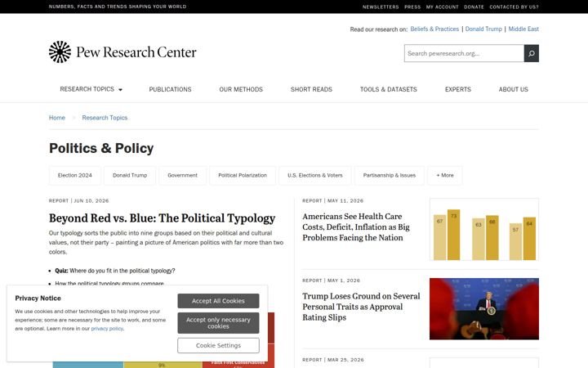Image resolution: width=588 pixels, height=368 pixels.
Task: Select the Election 2024 topic chip
Action: tap(74, 175)
